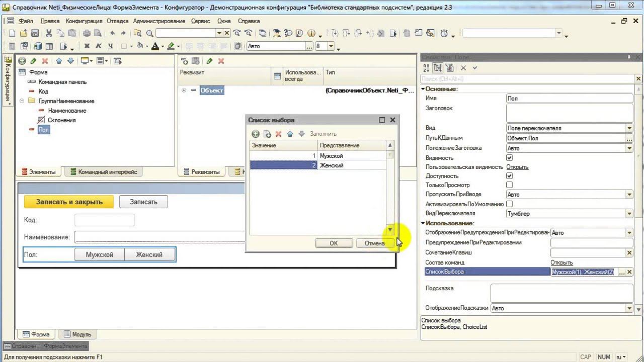Select the Склонения element in the tree

[61, 120]
